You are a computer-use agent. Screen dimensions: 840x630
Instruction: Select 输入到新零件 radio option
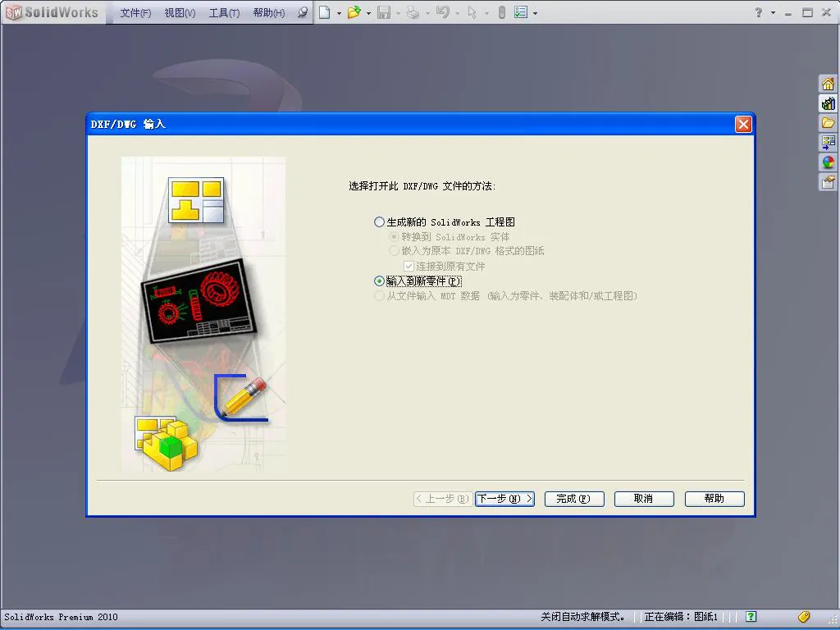point(379,281)
